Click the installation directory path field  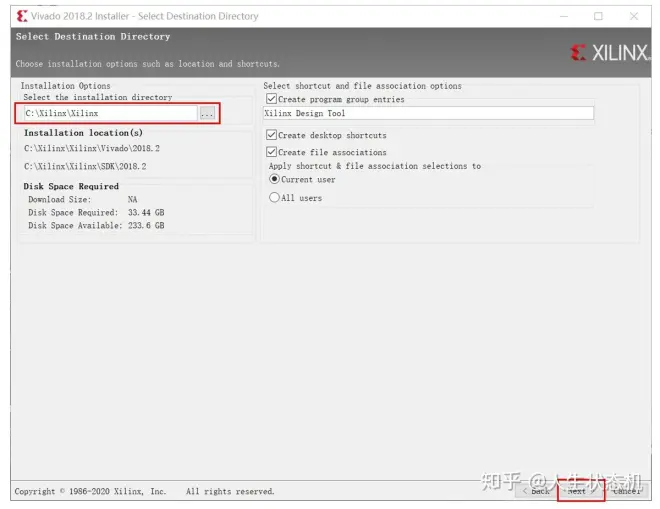[x=111, y=113]
